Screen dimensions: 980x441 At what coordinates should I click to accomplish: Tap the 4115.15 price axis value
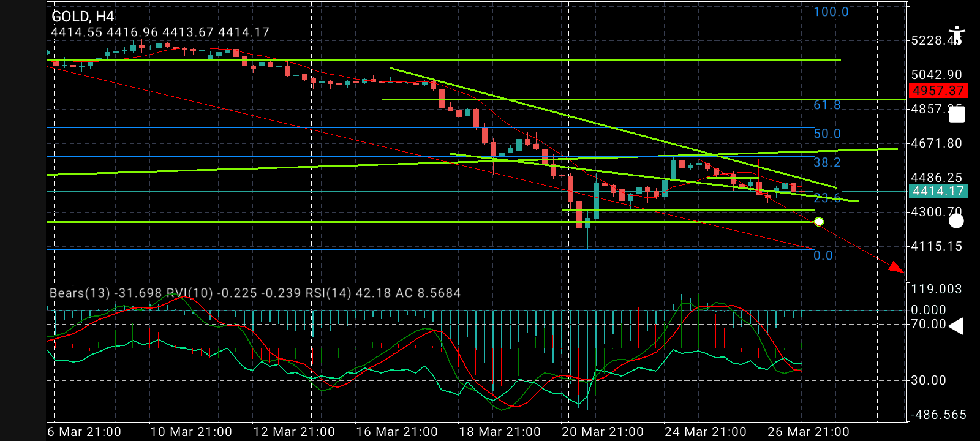coord(937,246)
